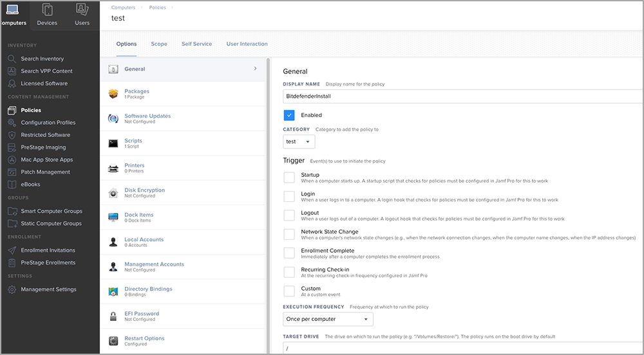Open the Self Service tab
Image resolution: width=644 pixels, height=355 pixels.
coord(196,44)
